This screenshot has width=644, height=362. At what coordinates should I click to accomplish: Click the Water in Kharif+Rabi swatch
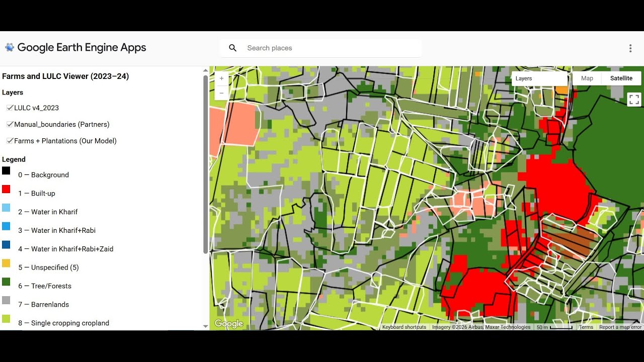(x=6, y=226)
